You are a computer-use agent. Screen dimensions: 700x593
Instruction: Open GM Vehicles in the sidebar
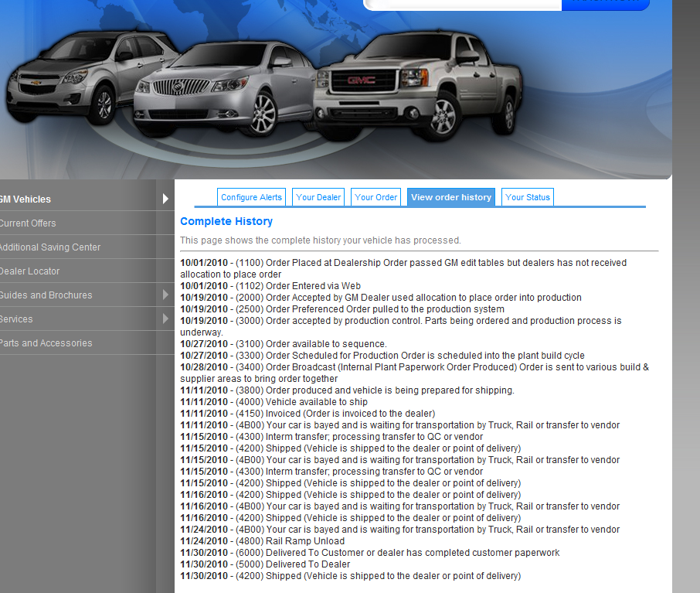pos(25,199)
